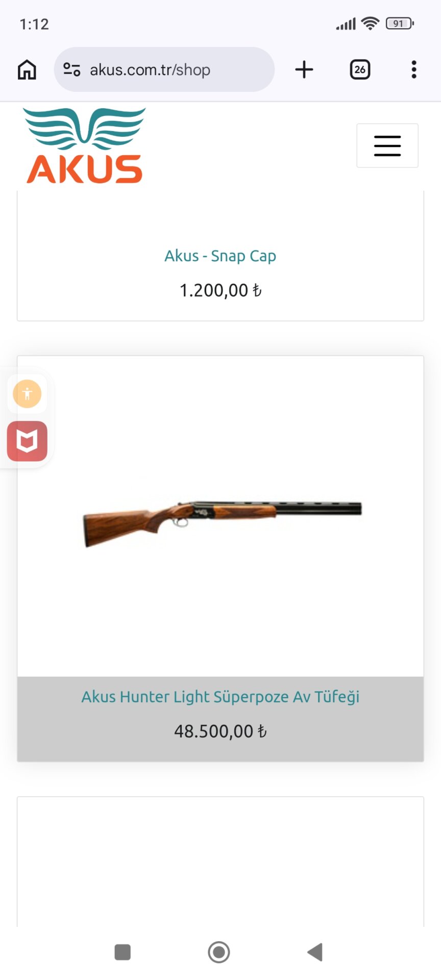
Task: Click the AKUS winged logo
Action: pyautogui.click(x=85, y=145)
